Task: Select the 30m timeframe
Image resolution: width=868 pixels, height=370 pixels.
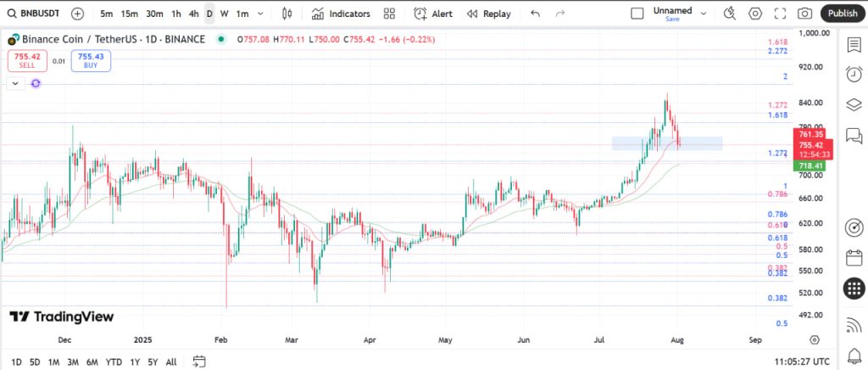Action: pyautogui.click(x=154, y=14)
